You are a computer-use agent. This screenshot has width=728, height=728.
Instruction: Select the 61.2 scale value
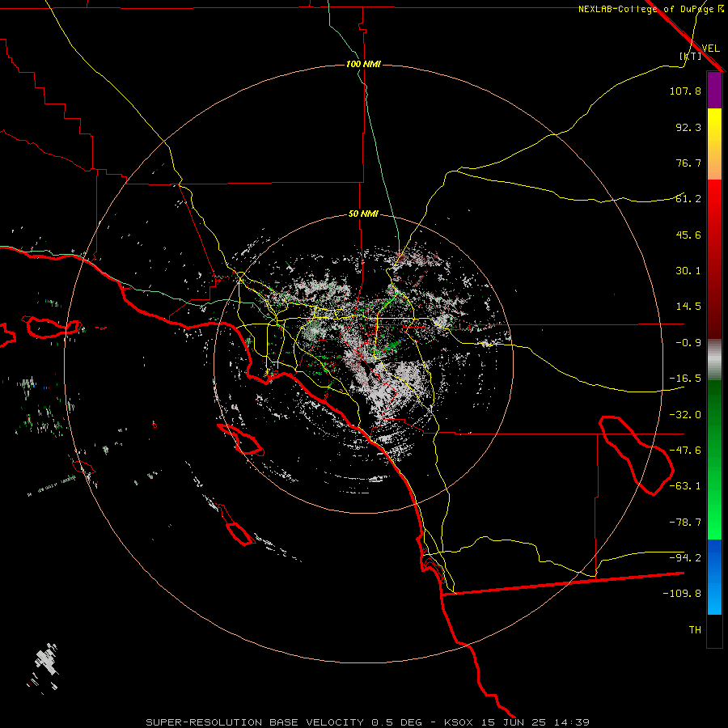[688, 199]
